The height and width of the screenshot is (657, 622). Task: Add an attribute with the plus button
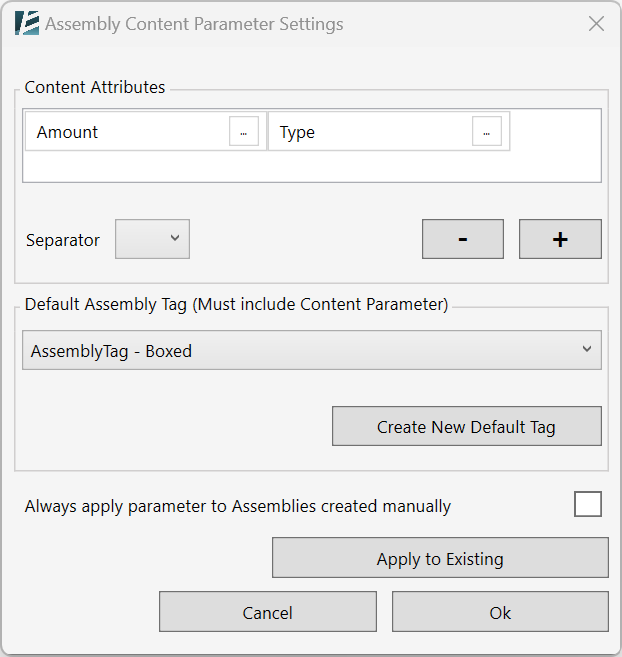coord(560,239)
